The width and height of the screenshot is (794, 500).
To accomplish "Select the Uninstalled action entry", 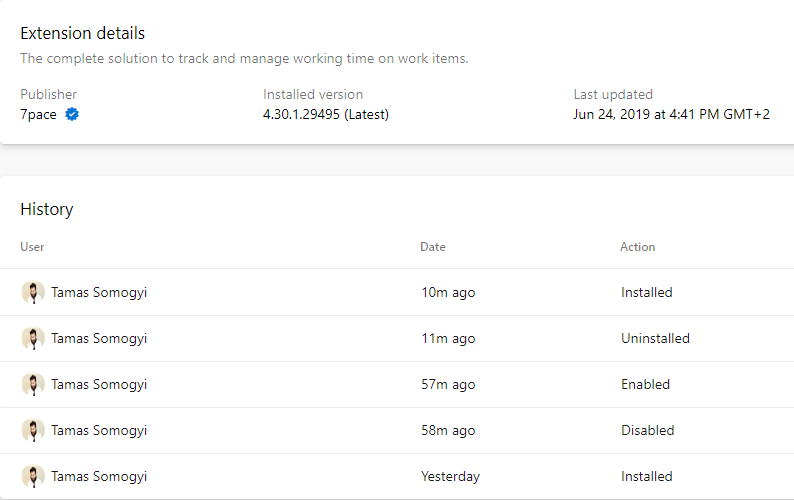I will point(655,338).
